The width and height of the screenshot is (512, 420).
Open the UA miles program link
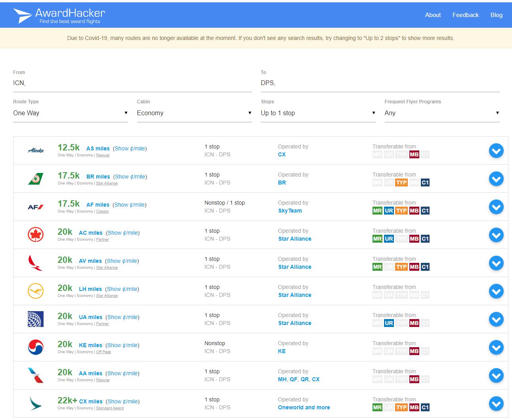coord(90,317)
